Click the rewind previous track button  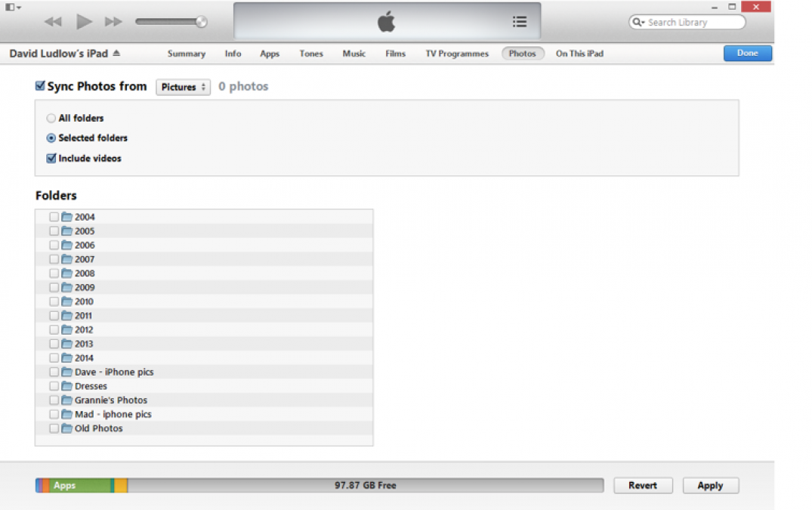pyautogui.click(x=53, y=22)
